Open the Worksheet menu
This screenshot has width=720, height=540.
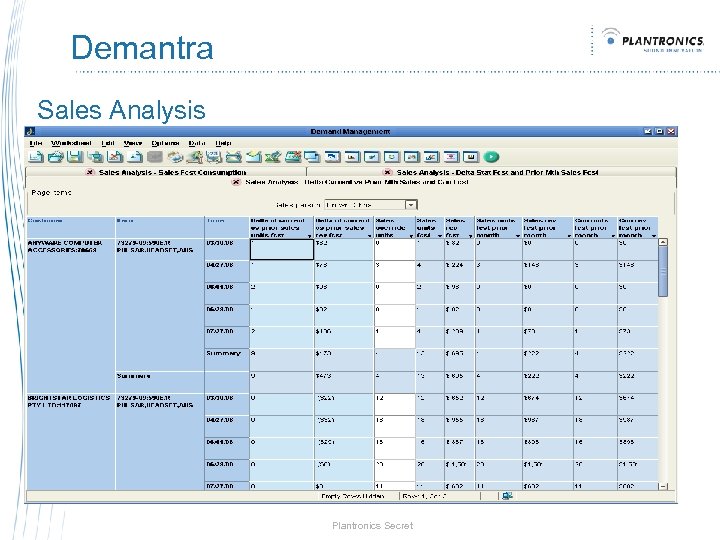coord(71,143)
